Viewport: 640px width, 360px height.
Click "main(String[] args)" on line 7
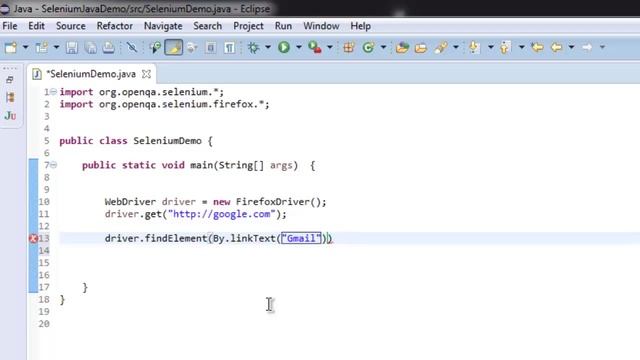tap(244, 165)
